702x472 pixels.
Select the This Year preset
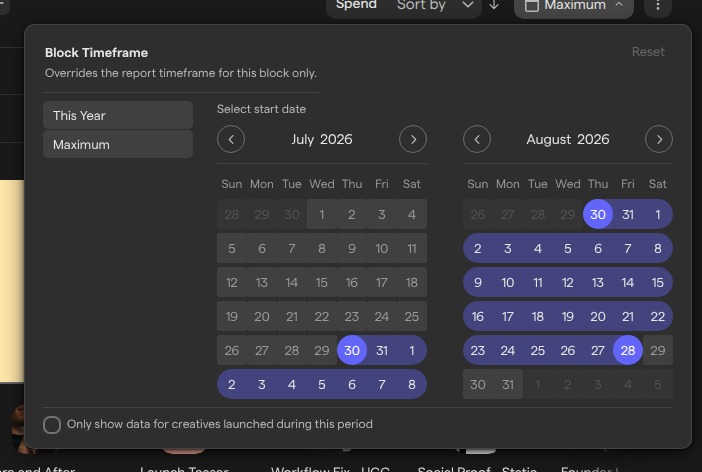[118, 115]
